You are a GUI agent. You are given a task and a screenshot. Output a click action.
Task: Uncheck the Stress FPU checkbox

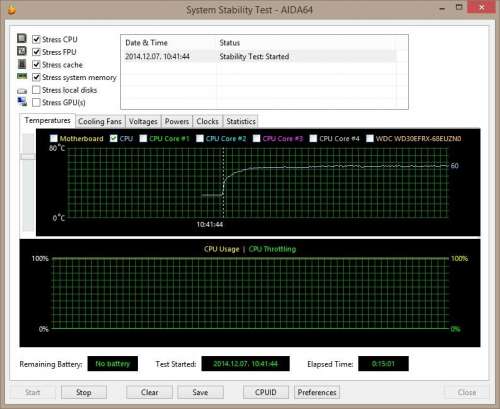tap(36, 52)
